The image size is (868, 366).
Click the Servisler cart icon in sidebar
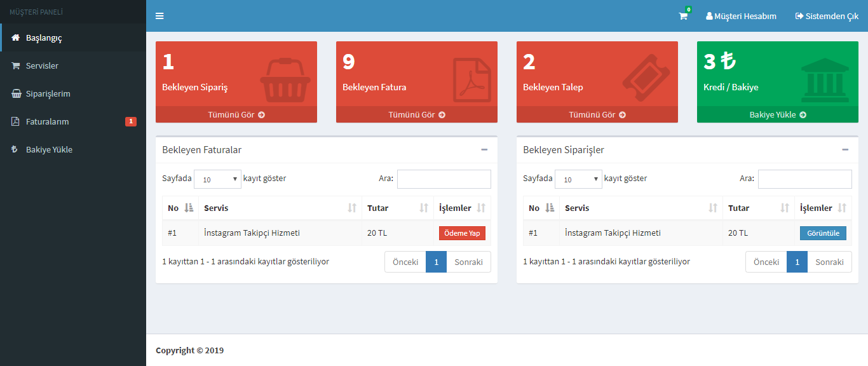click(x=16, y=66)
